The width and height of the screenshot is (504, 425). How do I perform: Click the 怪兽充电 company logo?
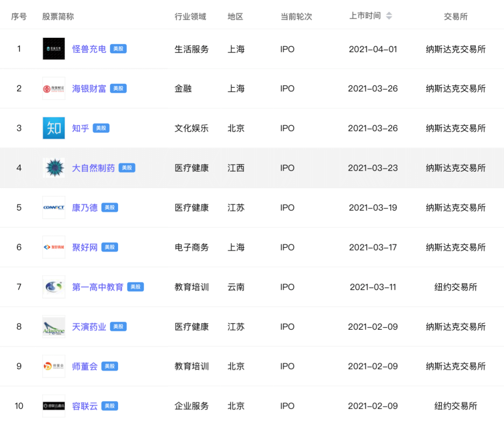click(x=53, y=49)
